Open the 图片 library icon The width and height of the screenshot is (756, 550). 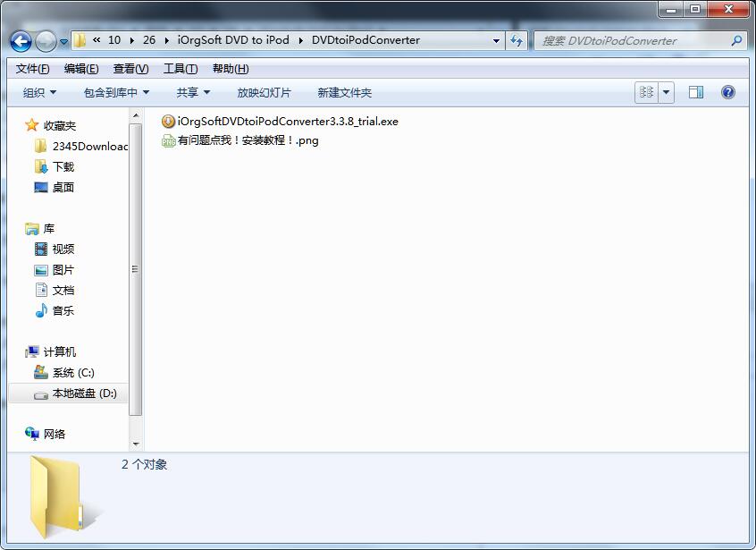click(41, 270)
